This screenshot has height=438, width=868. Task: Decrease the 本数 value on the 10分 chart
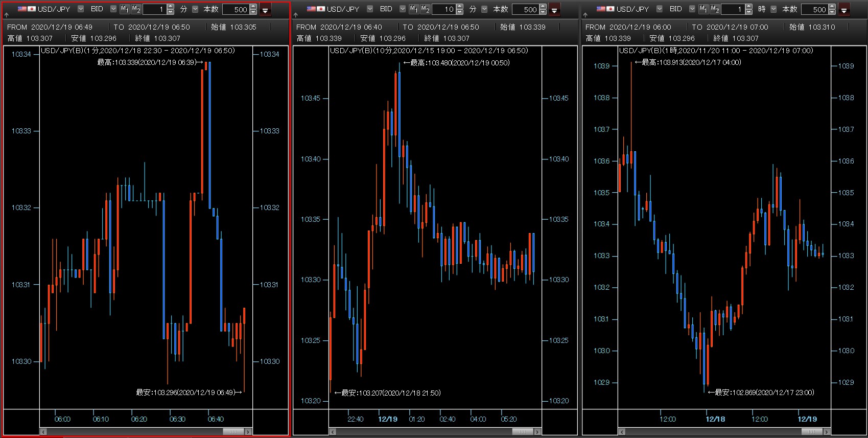coord(543,12)
